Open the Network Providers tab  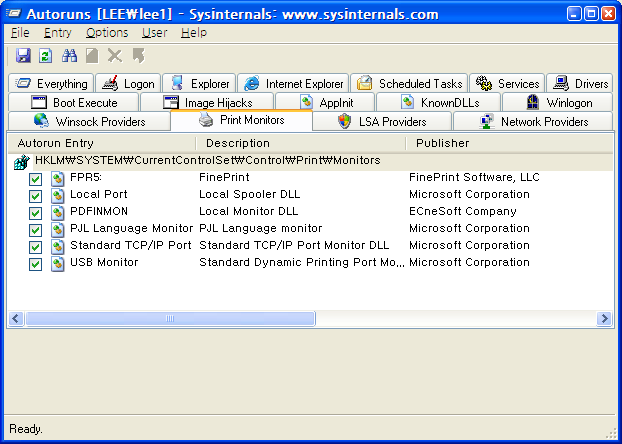coord(533,121)
